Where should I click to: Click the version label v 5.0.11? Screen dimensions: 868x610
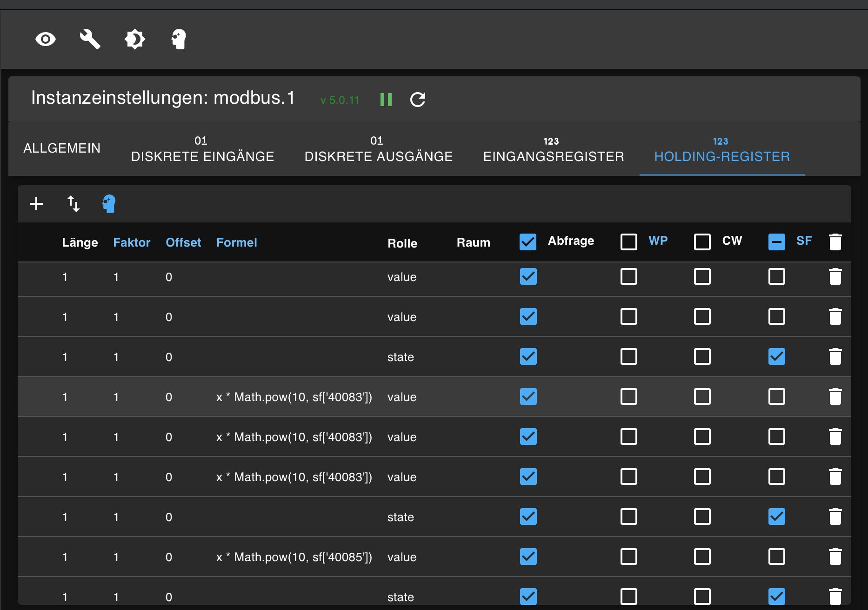340,100
